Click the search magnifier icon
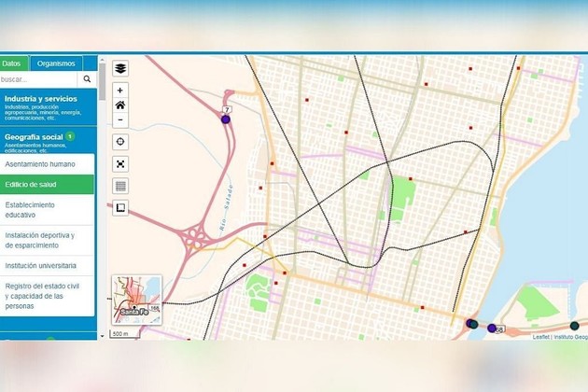 click(x=87, y=80)
